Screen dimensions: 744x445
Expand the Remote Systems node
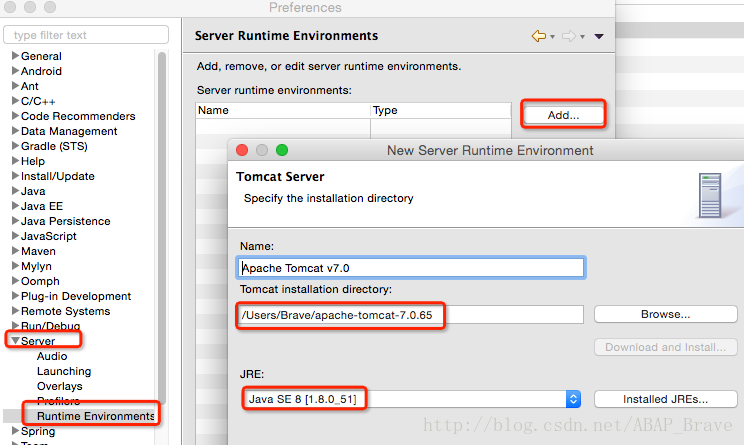coord(15,311)
